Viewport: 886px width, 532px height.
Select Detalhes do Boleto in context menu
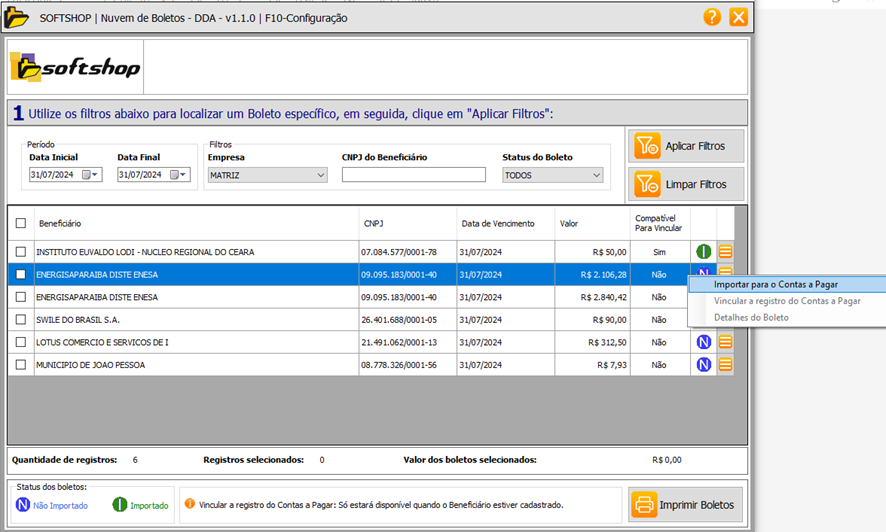pos(751,318)
